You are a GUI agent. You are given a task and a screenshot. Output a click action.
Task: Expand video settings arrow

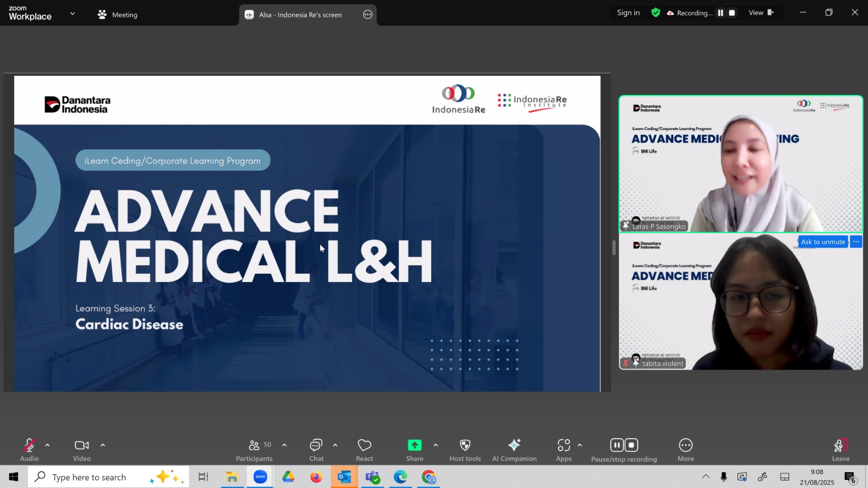click(103, 445)
